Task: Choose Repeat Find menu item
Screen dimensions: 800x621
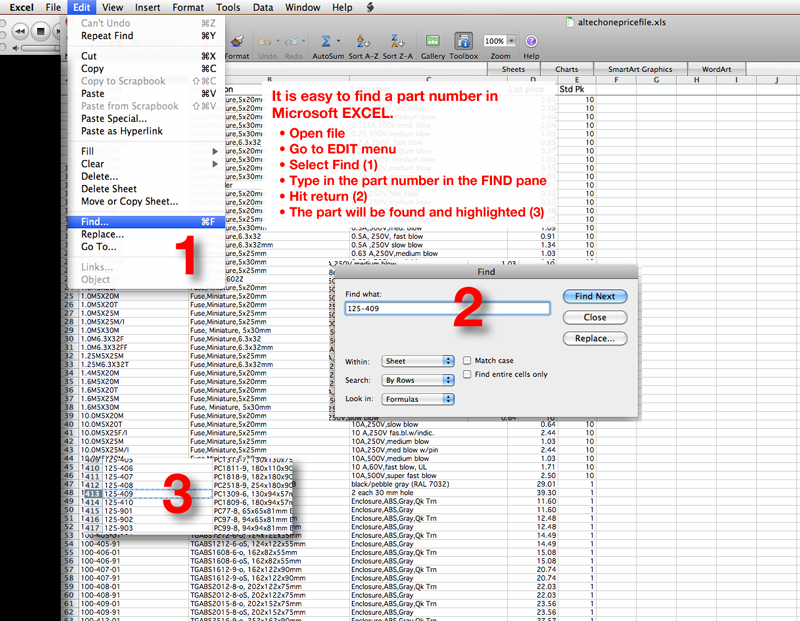Action: (146, 36)
